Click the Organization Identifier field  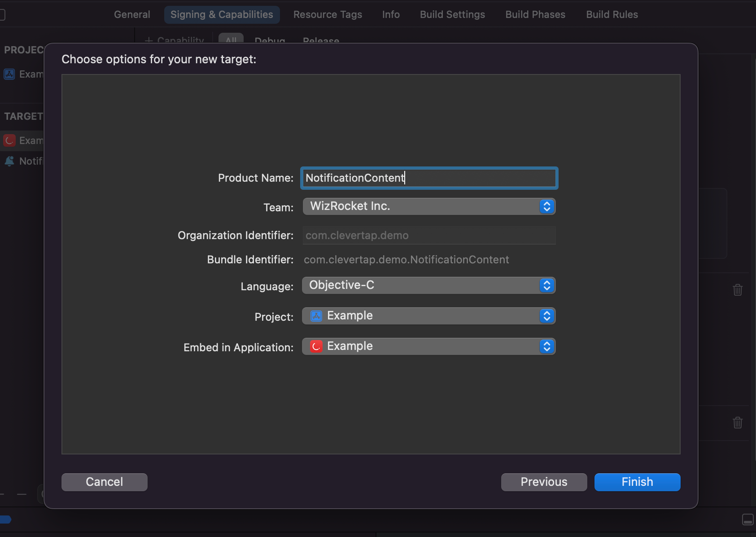[x=428, y=236]
